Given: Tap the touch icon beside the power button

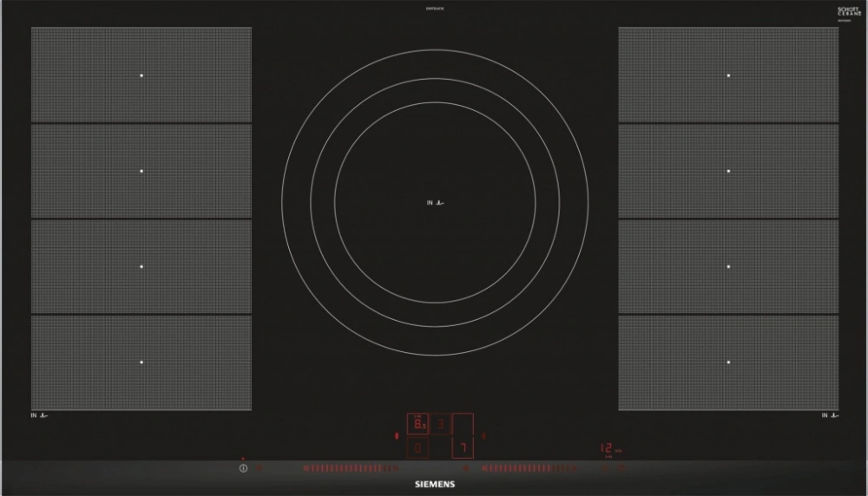Looking at the screenshot, I should [260, 469].
